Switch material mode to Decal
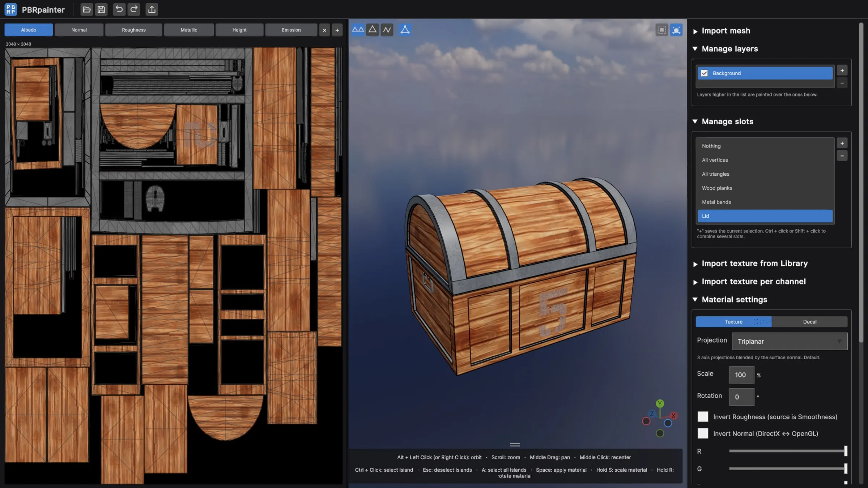 (x=809, y=322)
